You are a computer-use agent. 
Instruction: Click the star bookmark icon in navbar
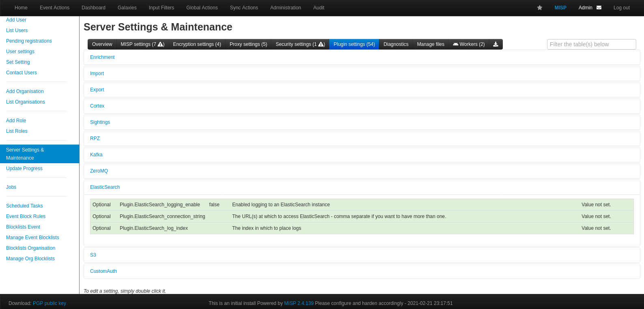coord(539,8)
